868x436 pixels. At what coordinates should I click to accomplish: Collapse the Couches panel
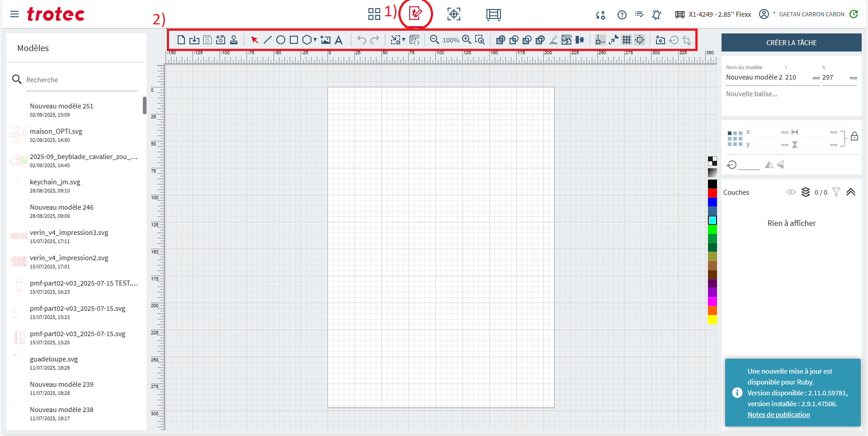[x=851, y=192]
